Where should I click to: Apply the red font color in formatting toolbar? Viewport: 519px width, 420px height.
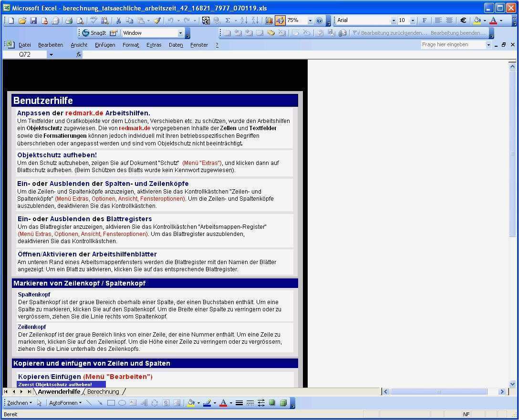point(494,20)
